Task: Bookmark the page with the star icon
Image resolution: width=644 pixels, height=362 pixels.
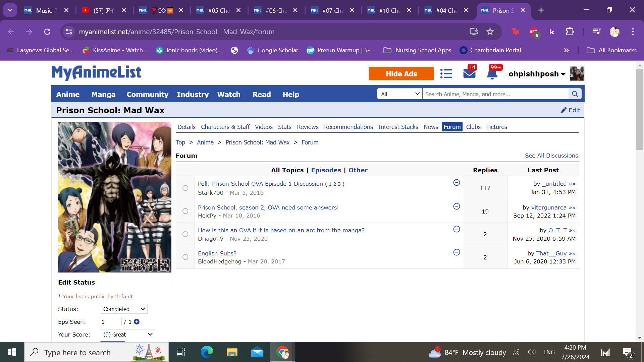Action: click(490, 32)
